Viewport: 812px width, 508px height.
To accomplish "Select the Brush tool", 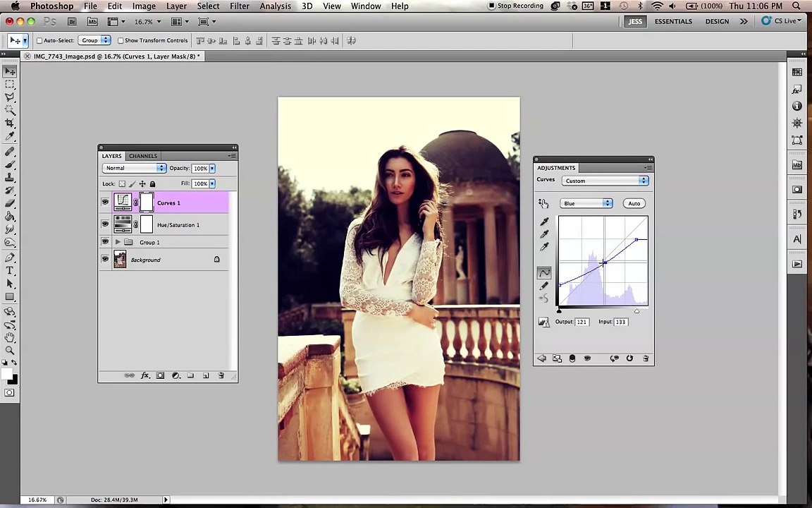I will (10, 164).
